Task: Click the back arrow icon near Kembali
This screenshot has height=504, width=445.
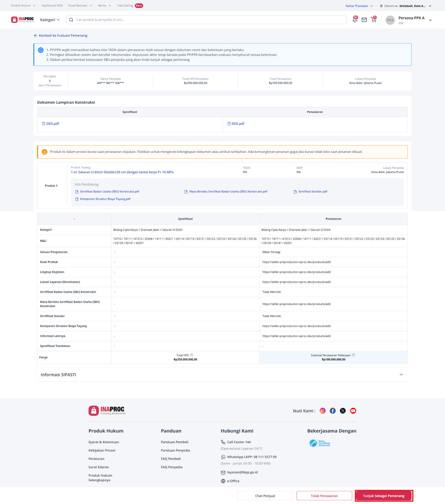Action: point(36,36)
